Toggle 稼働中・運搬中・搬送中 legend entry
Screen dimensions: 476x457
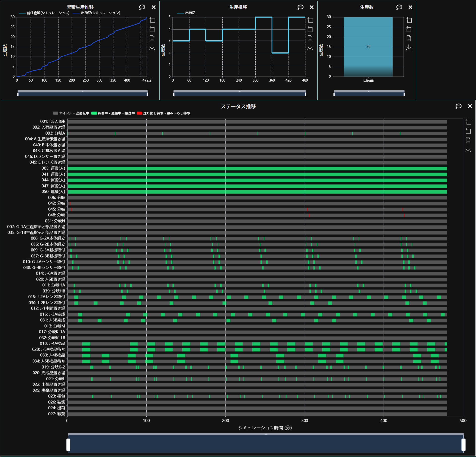pyautogui.click(x=113, y=113)
